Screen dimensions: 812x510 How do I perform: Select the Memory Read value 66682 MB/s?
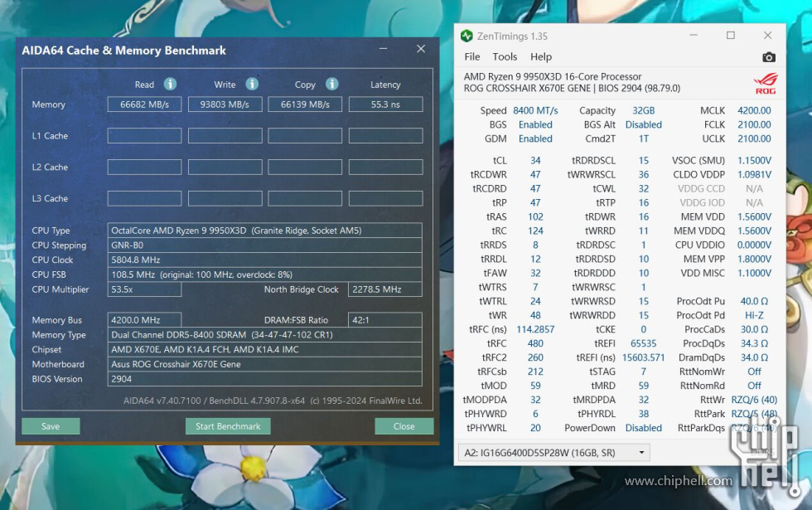point(144,104)
